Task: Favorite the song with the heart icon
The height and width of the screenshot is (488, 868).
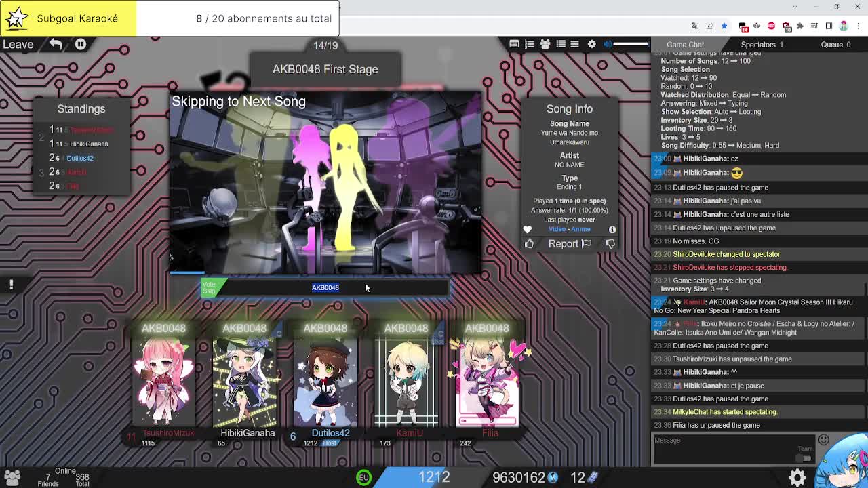Action: coord(527,230)
